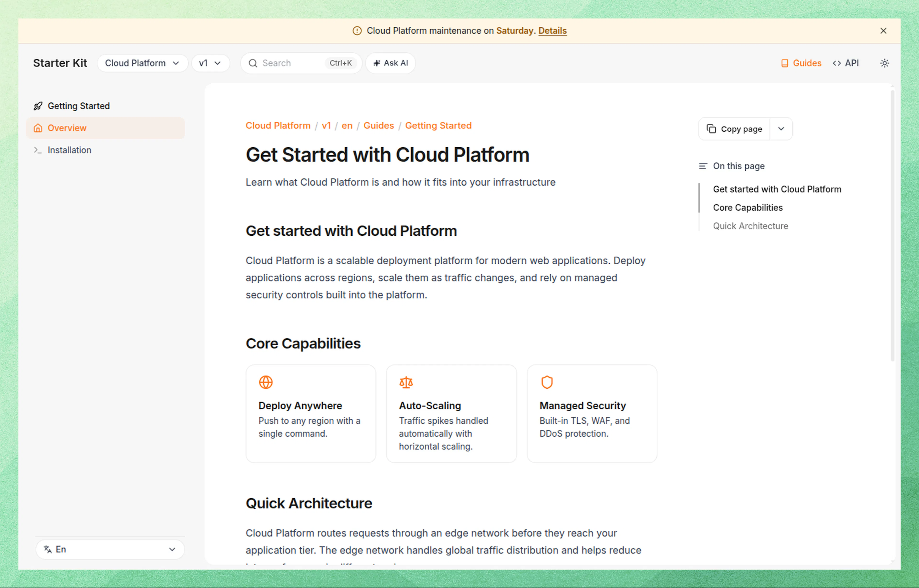Screen dimensions: 919x588
Task: Click the shield icon on Managed Security
Action: pyautogui.click(x=547, y=382)
